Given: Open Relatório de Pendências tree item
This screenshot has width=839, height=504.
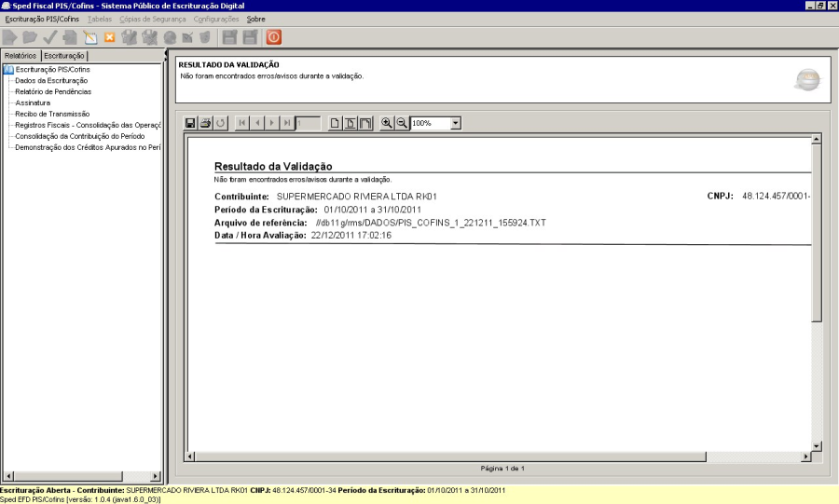Looking at the screenshot, I should click(x=53, y=92).
